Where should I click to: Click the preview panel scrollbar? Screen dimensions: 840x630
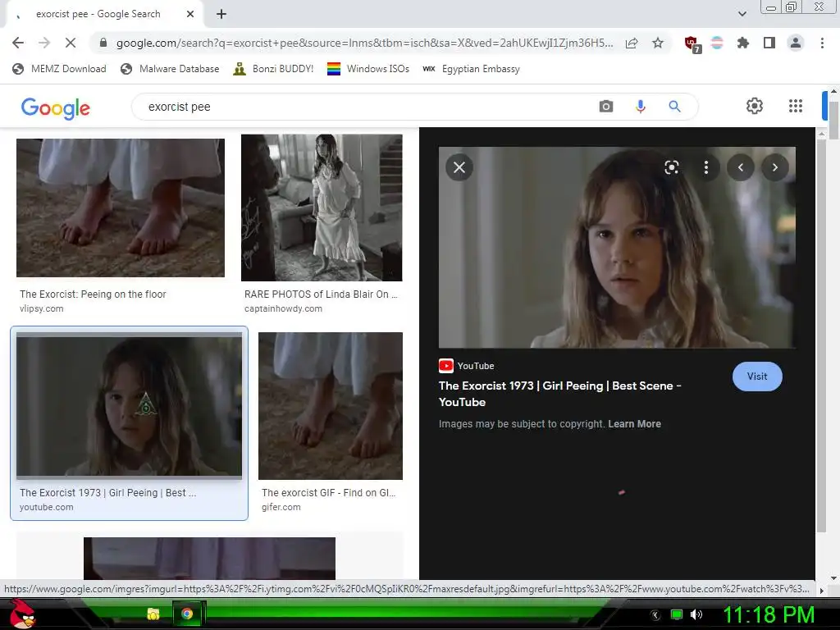click(821, 335)
